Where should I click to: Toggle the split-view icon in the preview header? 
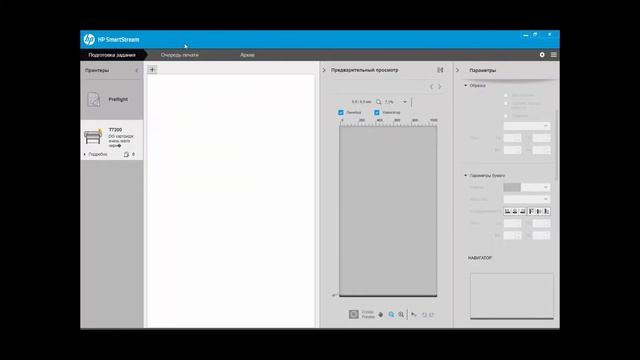coord(440,70)
